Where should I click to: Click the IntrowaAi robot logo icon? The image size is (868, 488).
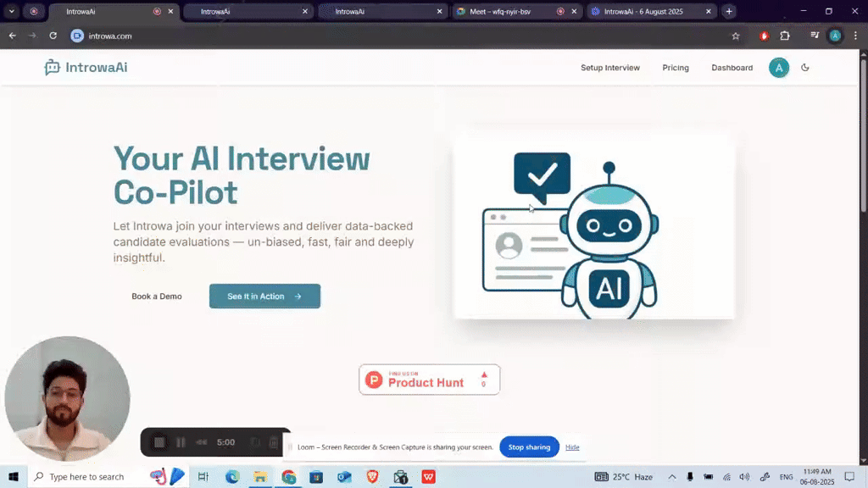click(52, 68)
